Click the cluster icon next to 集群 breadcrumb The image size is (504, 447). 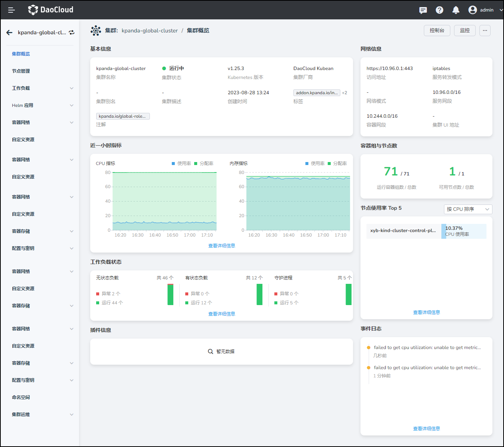[96, 31]
